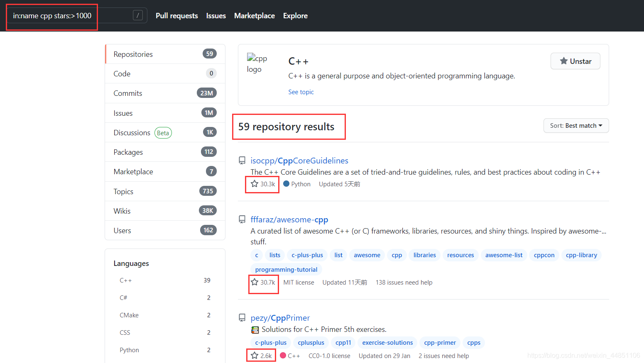Select Users results in sidebar

click(x=165, y=230)
